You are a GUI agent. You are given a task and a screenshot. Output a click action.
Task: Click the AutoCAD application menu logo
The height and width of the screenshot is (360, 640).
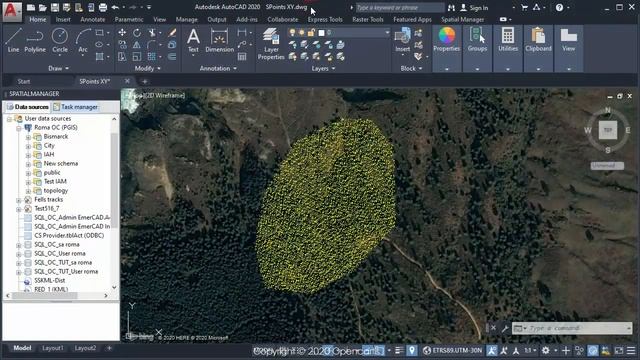(x=12, y=11)
